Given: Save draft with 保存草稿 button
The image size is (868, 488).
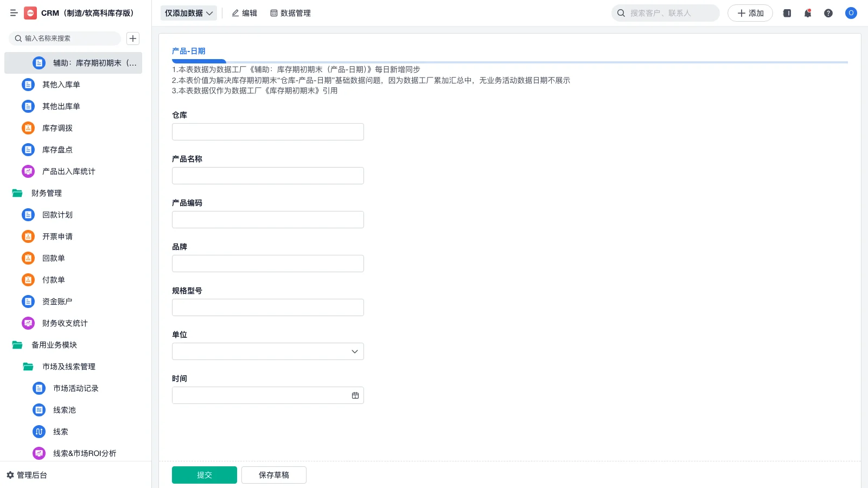Looking at the screenshot, I should [273, 474].
